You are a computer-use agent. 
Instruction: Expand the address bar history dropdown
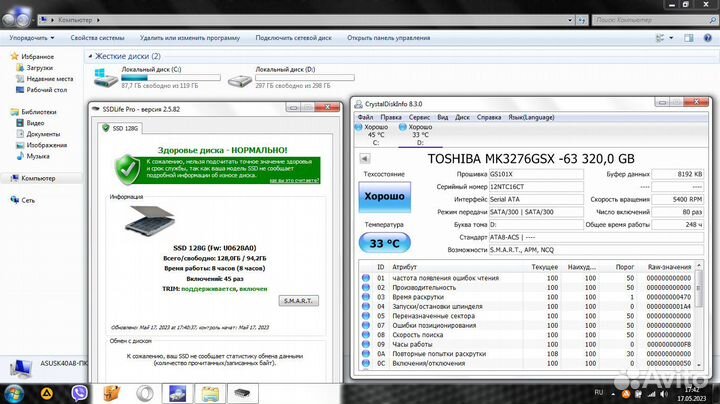coord(570,20)
